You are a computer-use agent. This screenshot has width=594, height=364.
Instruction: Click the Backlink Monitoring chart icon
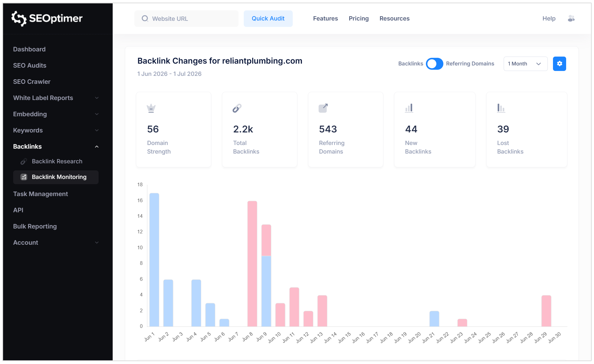24,177
